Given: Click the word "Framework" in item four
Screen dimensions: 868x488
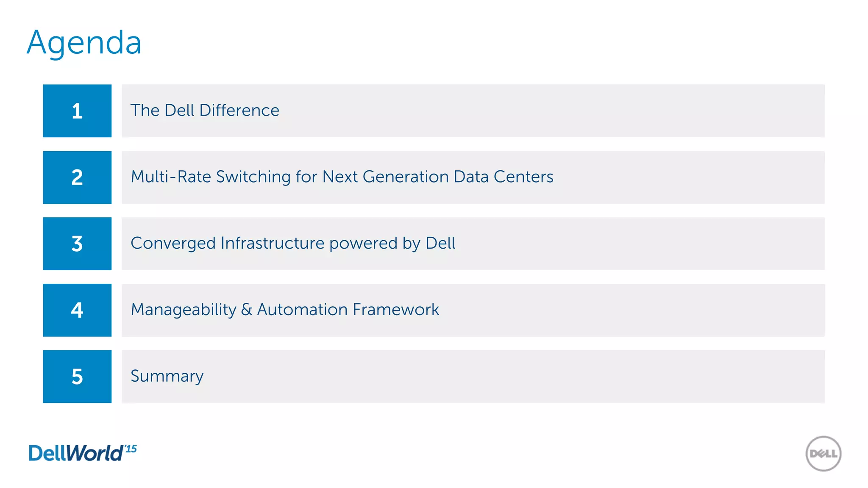Looking at the screenshot, I should 396,310.
